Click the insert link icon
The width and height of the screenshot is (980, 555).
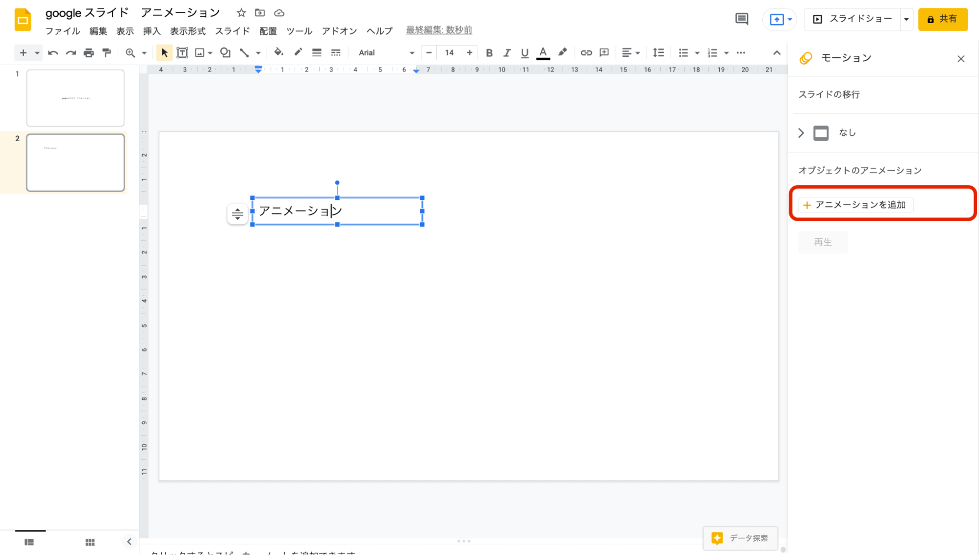click(586, 53)
